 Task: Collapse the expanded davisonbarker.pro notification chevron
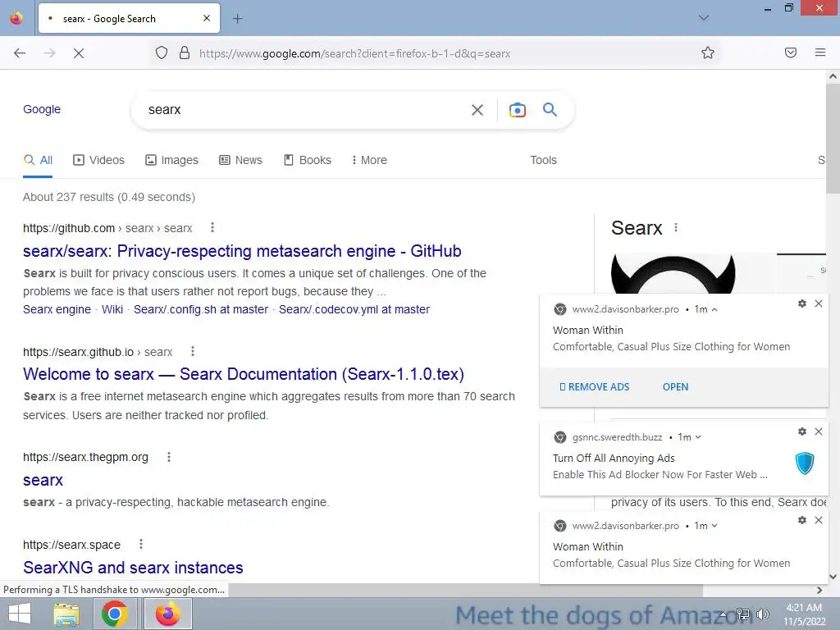point(714,309)
